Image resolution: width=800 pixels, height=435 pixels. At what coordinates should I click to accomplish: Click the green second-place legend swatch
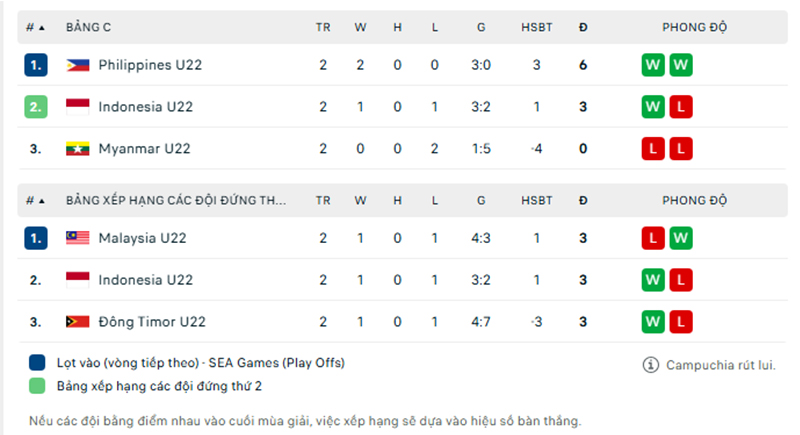click(x=37, y=386)
